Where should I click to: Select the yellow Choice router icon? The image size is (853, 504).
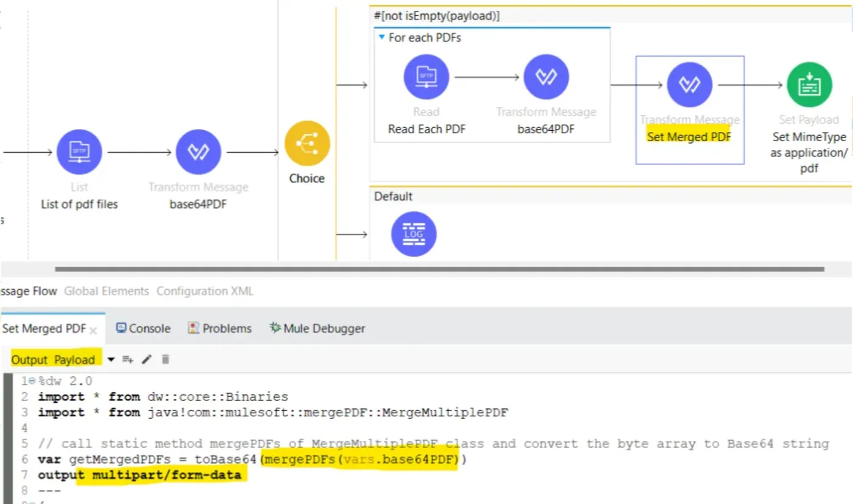tap(307, 144)
